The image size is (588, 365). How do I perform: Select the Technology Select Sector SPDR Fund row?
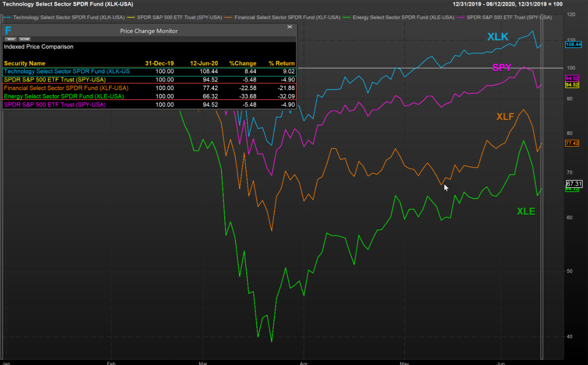(x=149, y=71)
